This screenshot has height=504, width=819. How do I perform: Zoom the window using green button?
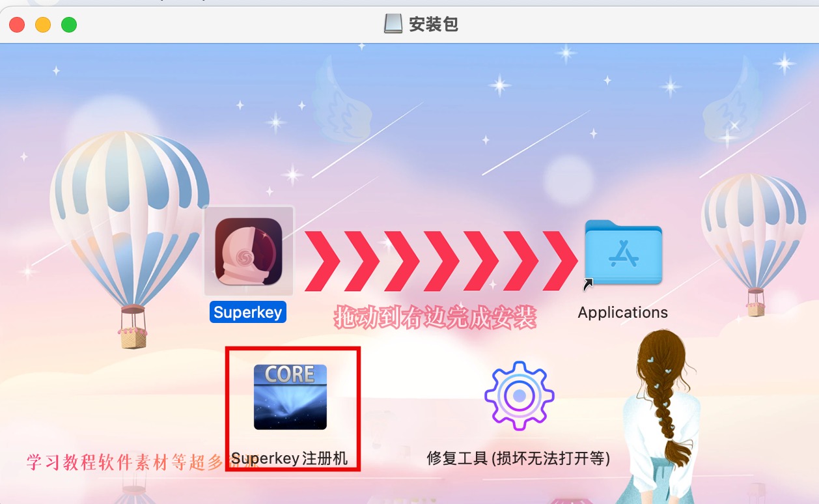pyautogui.click(x=69, y=25)
